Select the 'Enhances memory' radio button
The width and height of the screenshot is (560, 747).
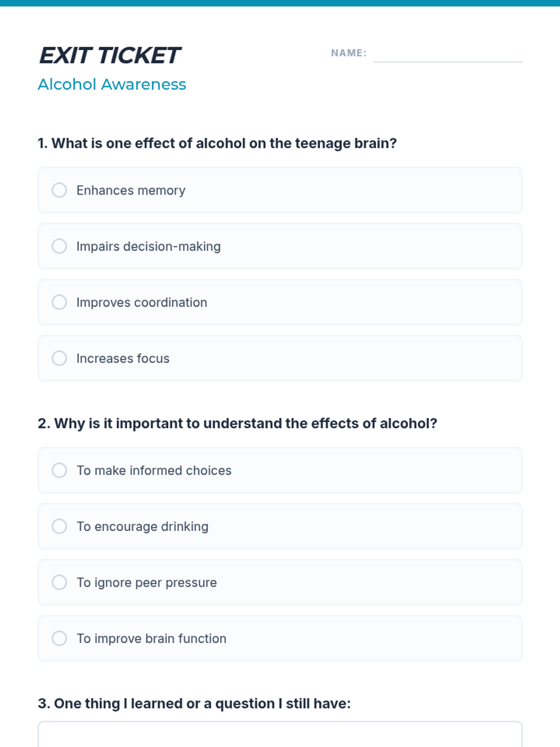(x=59, y=190)
